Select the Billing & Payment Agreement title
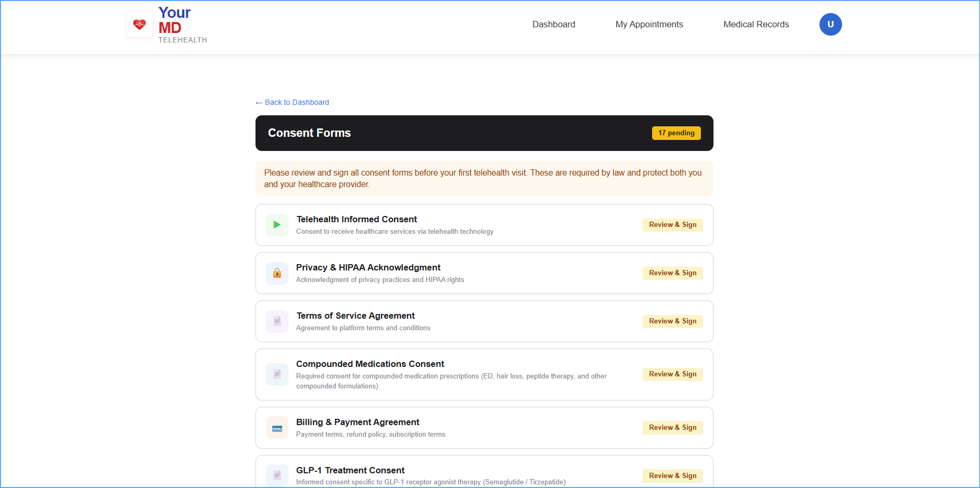The image size is (980, 488). pos(358,422)
